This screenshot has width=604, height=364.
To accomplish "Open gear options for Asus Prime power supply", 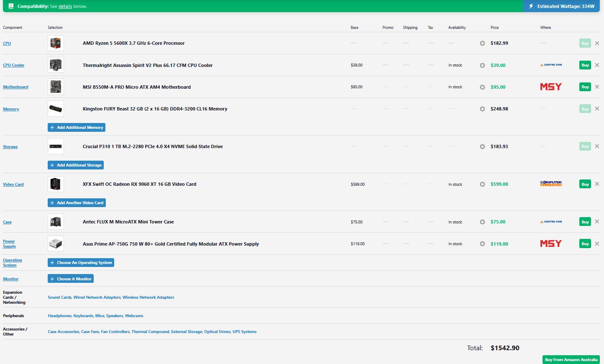I will [x=482, y=244].
